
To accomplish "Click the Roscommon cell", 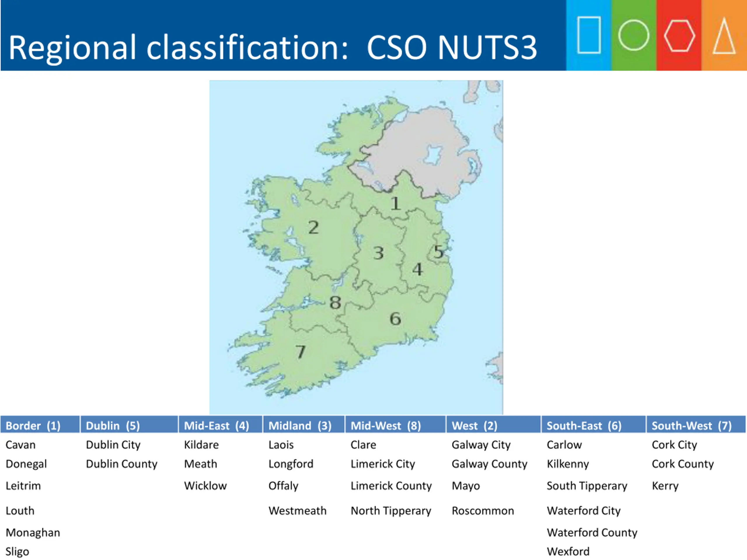I will click(483, 510).
